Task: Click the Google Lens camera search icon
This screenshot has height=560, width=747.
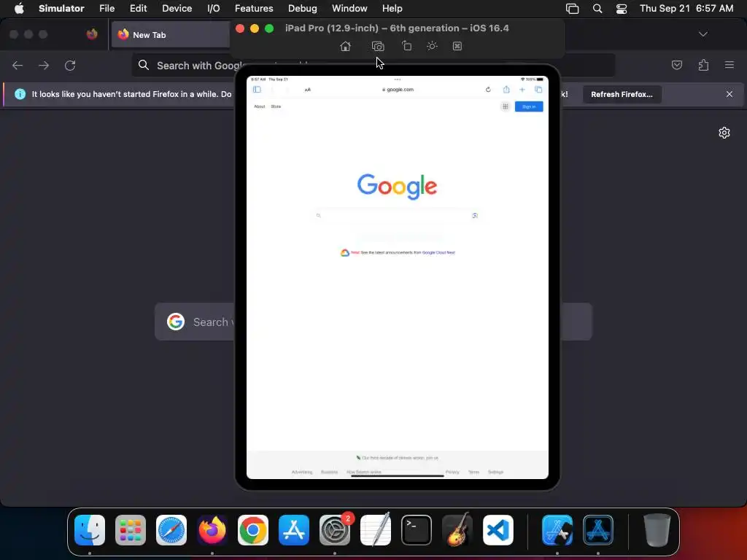Action: [475, 216]
